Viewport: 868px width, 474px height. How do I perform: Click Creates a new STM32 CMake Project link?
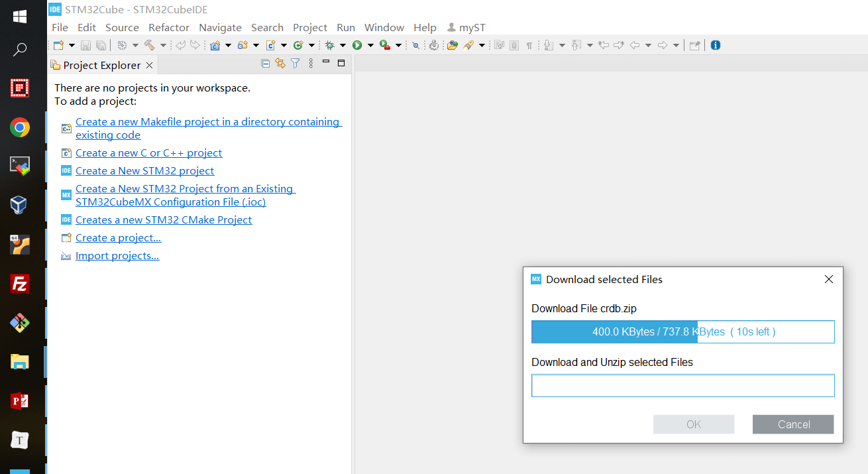(x=164, y=219)
